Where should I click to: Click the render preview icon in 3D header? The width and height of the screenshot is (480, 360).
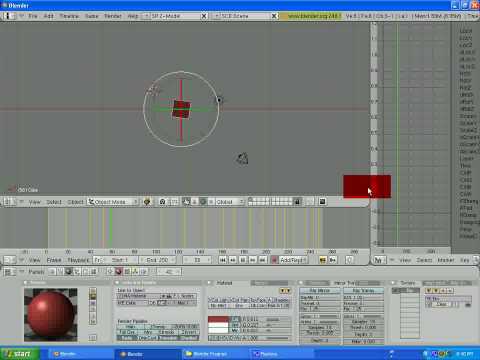coord(322,202)
